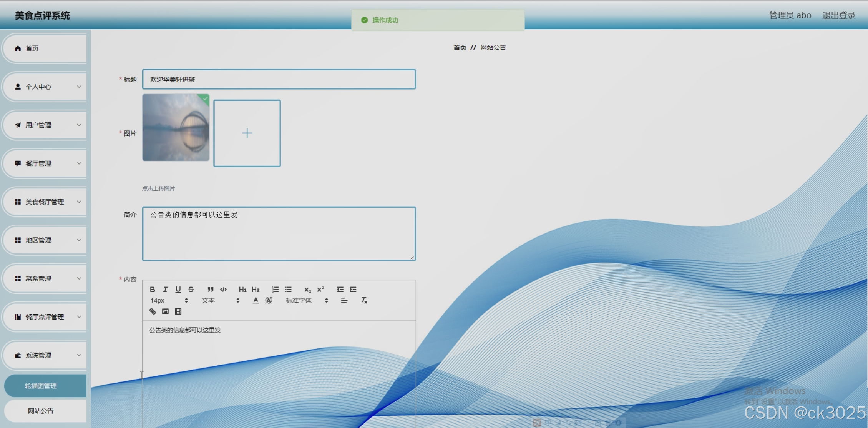Insert an image into content editor
Image resolution: width=868 pixels, height=428 pixels.
pyautogui.click(x=165, y=311)
